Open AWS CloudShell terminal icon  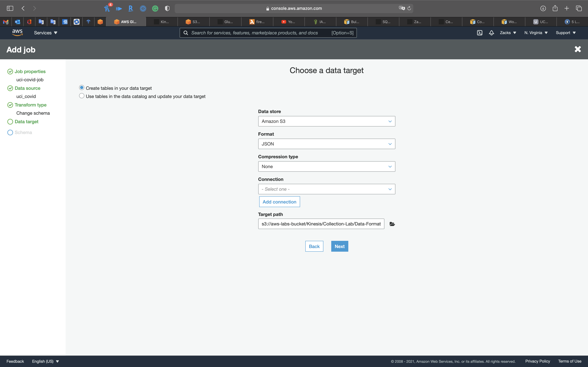click(479, 33)
